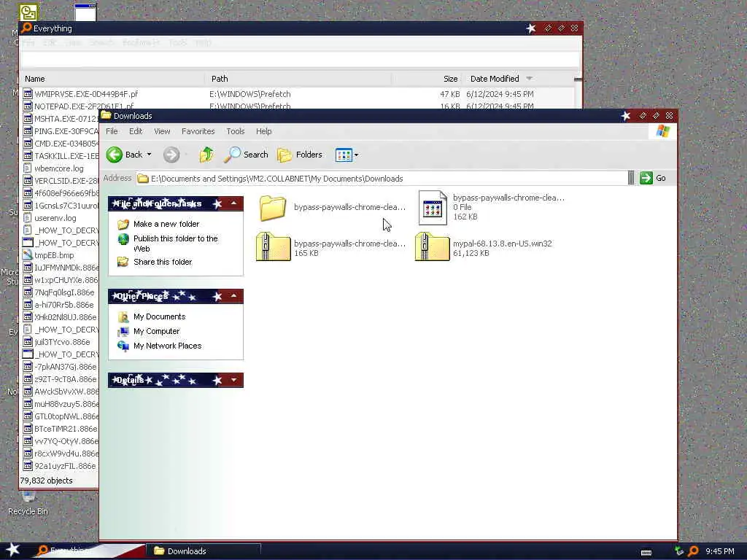Sort by Date Modified column in Everything

(x=517, y=79)
